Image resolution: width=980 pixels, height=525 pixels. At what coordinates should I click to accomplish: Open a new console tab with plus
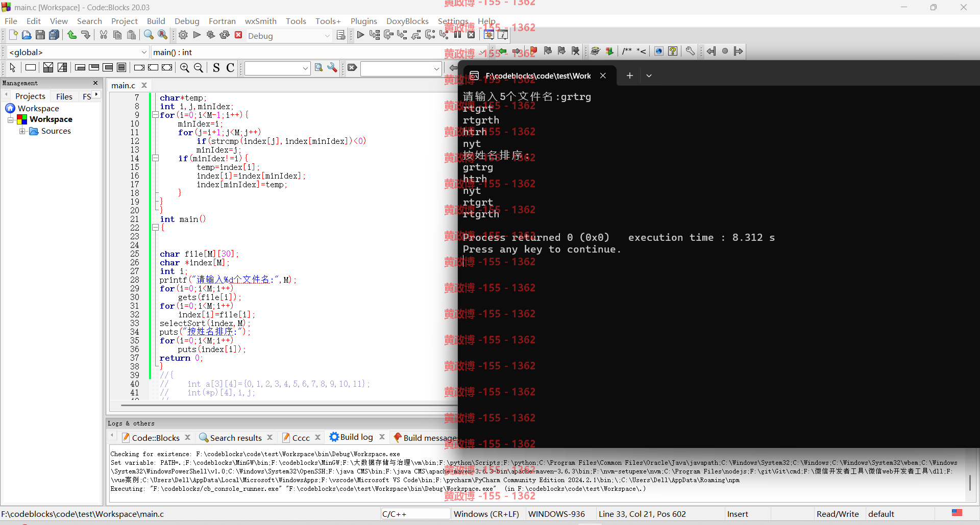pos(630,76)
